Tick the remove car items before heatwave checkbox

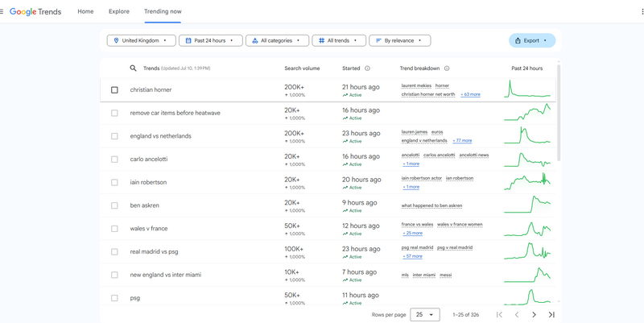[114, 113]
